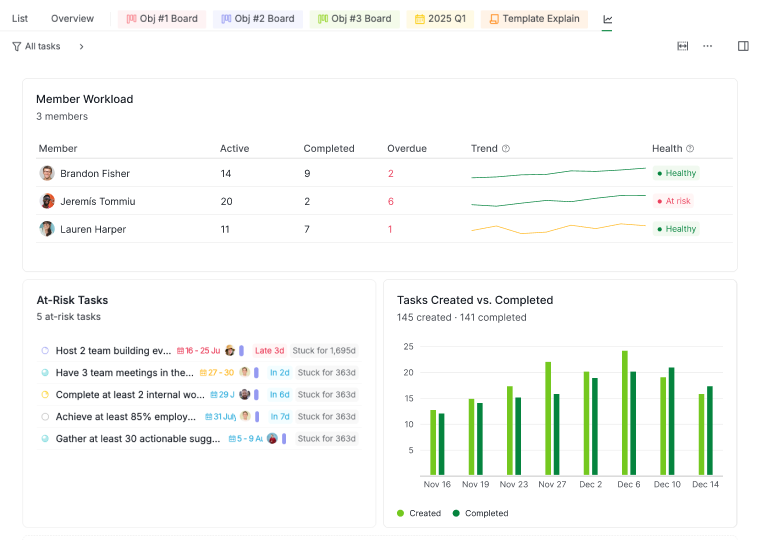The height and width of the screenshot is (540, 760).
Task: Click the Dec 6 Created bar in chart
Action: [625, 413]
